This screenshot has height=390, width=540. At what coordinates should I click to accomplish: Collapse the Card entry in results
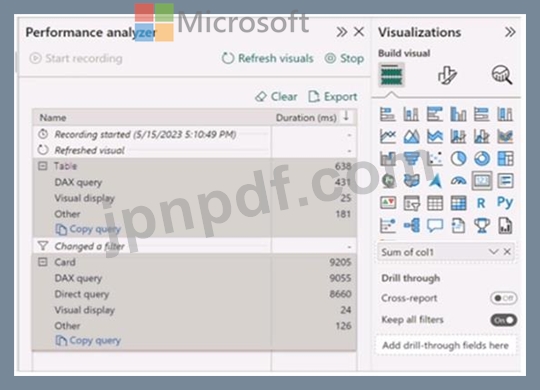pyautogui.click(x=43, y=262)
